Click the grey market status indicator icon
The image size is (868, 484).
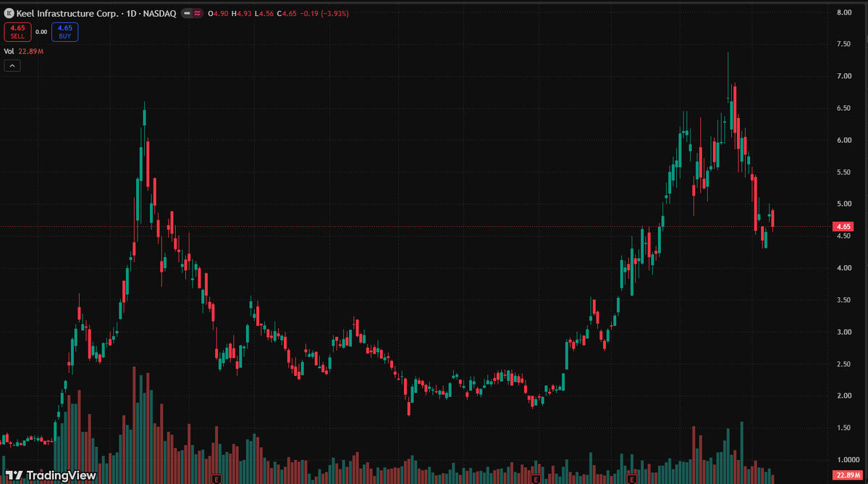coord(187,13)
